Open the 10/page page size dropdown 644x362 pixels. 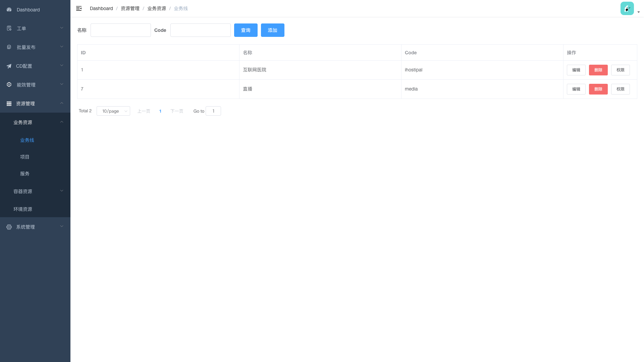tap(113, 111)
